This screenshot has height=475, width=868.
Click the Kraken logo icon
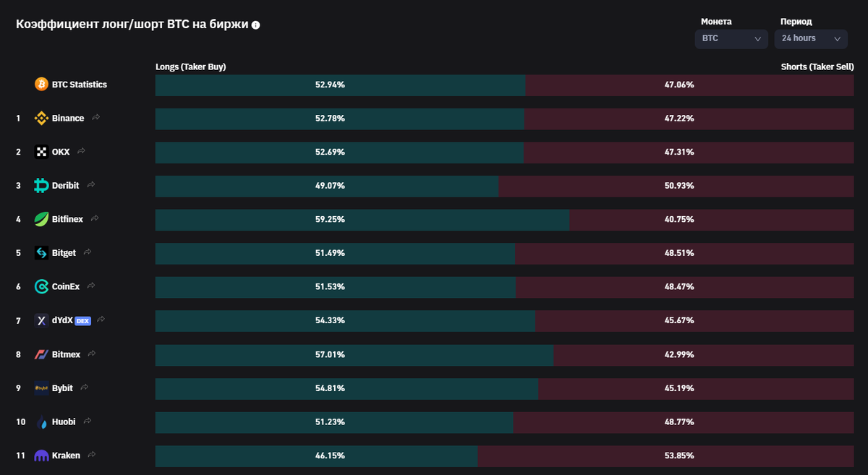[41, 456]
